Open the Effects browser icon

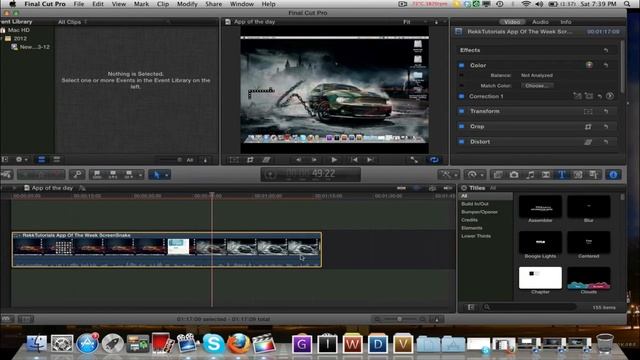(x=498, y=175)
